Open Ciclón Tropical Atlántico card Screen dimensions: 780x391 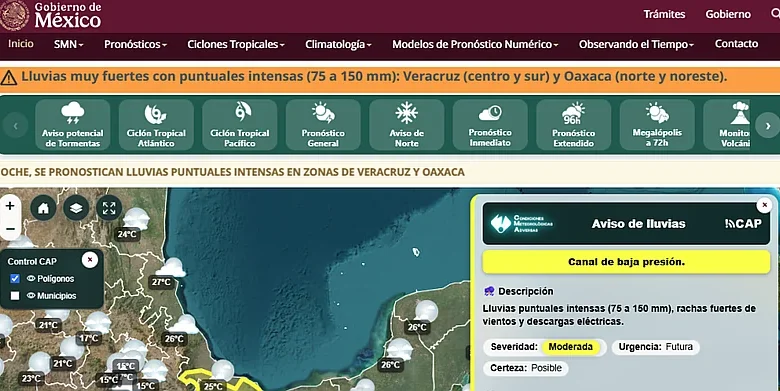coord(156,125)
